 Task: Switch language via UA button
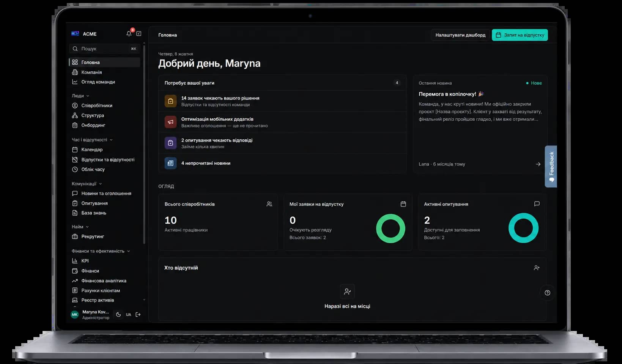(x=129, y=315)
